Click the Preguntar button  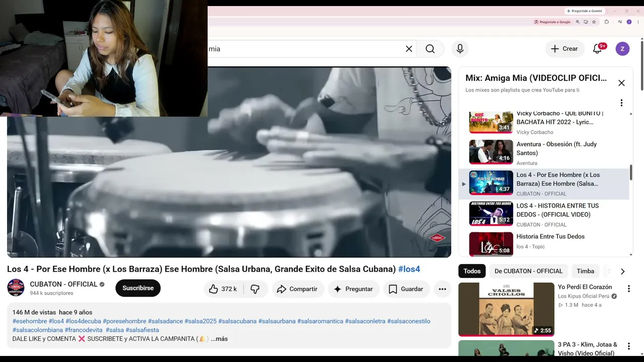(x=353, y=289)
